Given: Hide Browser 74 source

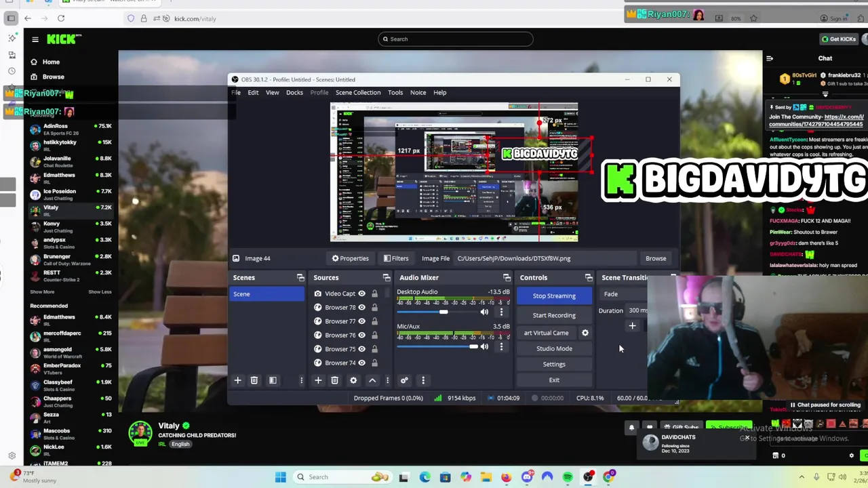Looking at the screenshot, I should point(361,363).
